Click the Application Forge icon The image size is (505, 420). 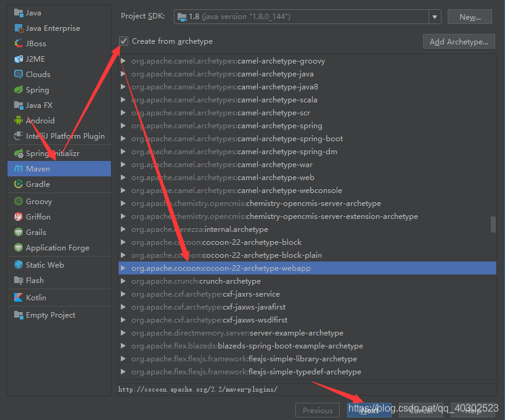[18, 248]
